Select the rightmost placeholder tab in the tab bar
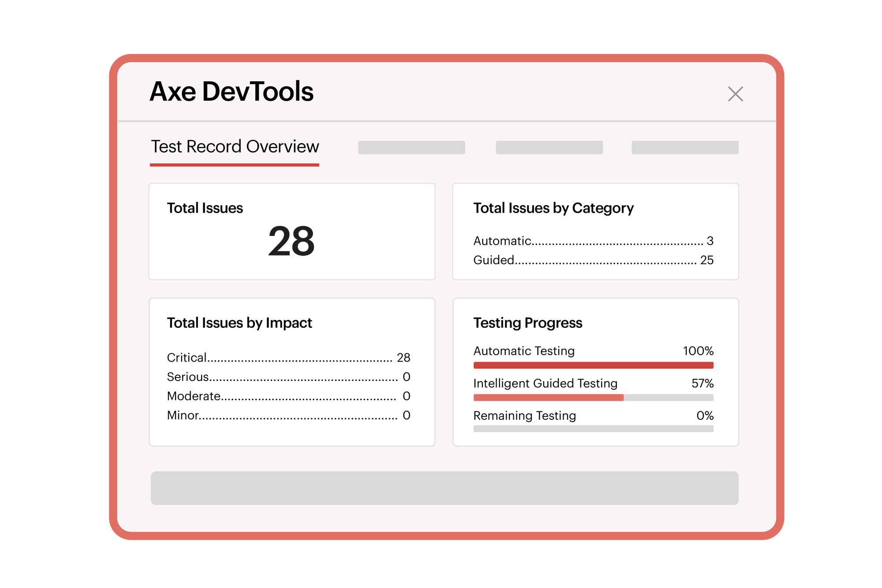882x588 pixels. pos(685,147)
